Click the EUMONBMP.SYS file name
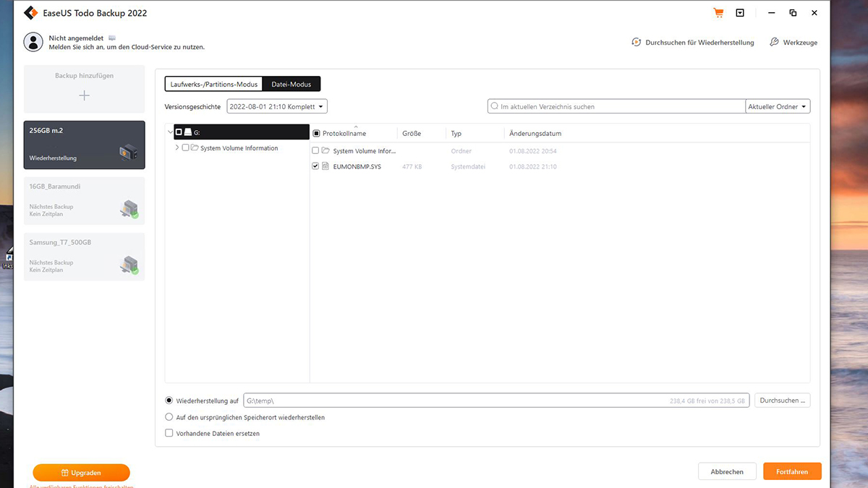This screenshot has width=868, height=488. pyautogui.click(x=357, y=166)
